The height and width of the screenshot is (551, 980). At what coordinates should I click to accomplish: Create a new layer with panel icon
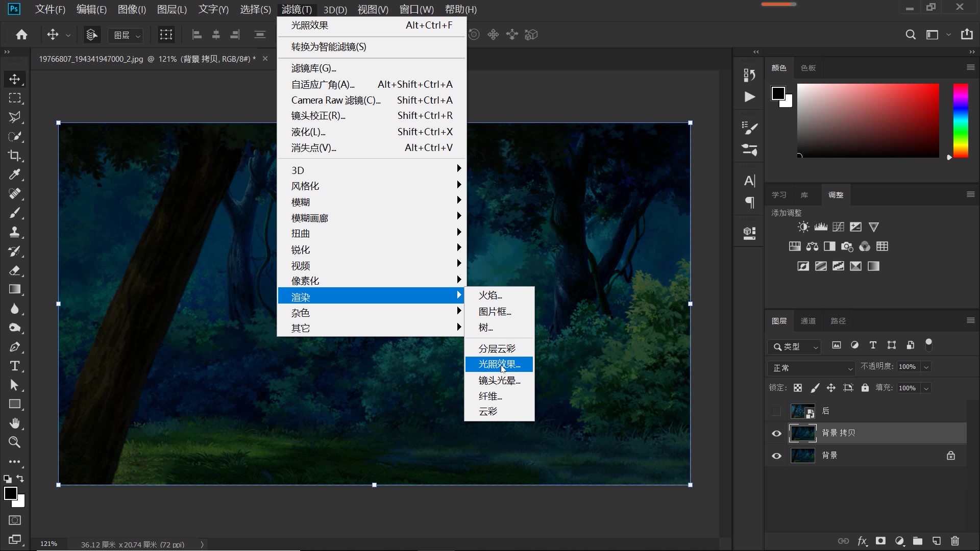(936, 541)
